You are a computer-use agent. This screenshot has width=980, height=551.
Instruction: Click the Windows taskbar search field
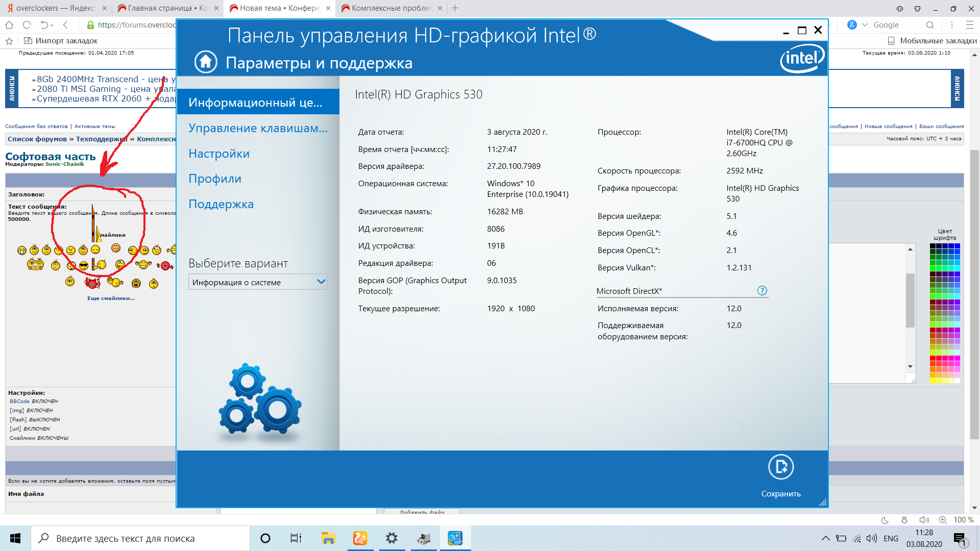pyautogui.click(x=140, y=538)
